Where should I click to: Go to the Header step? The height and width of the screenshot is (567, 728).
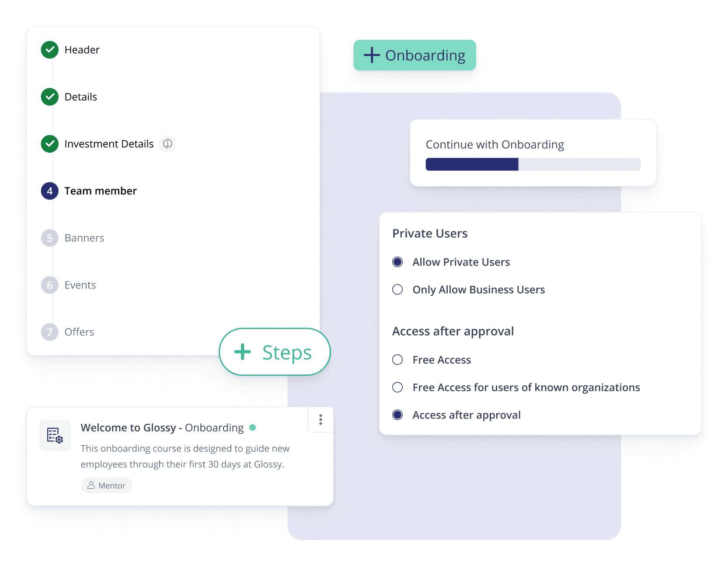[82, 50]
